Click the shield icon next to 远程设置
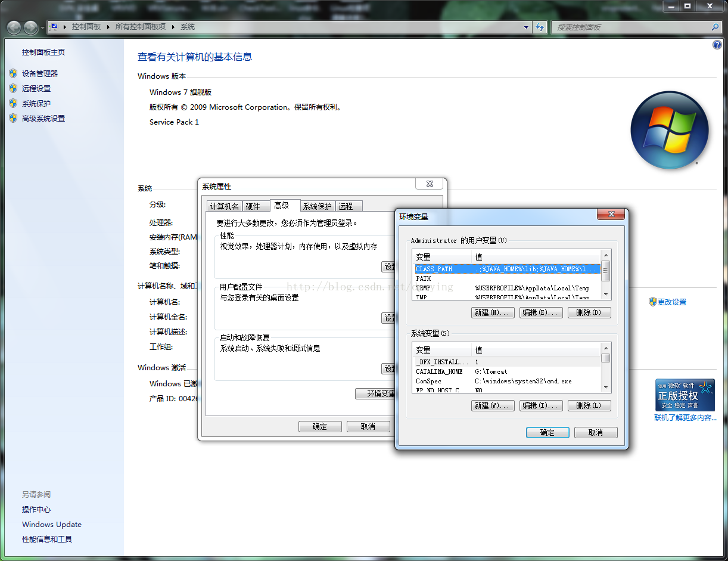The height and width of the screenshot is (561, 728). click(13, 88)
